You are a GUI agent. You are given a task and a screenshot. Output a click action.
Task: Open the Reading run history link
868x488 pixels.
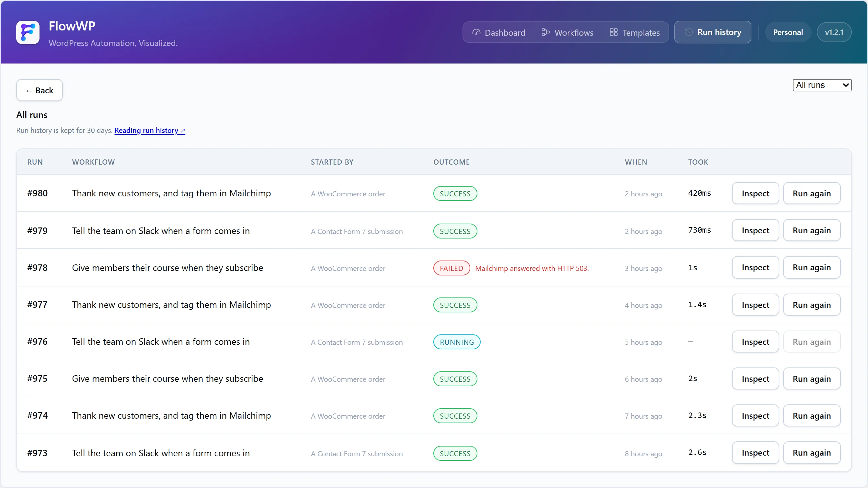tap(150, 131)
